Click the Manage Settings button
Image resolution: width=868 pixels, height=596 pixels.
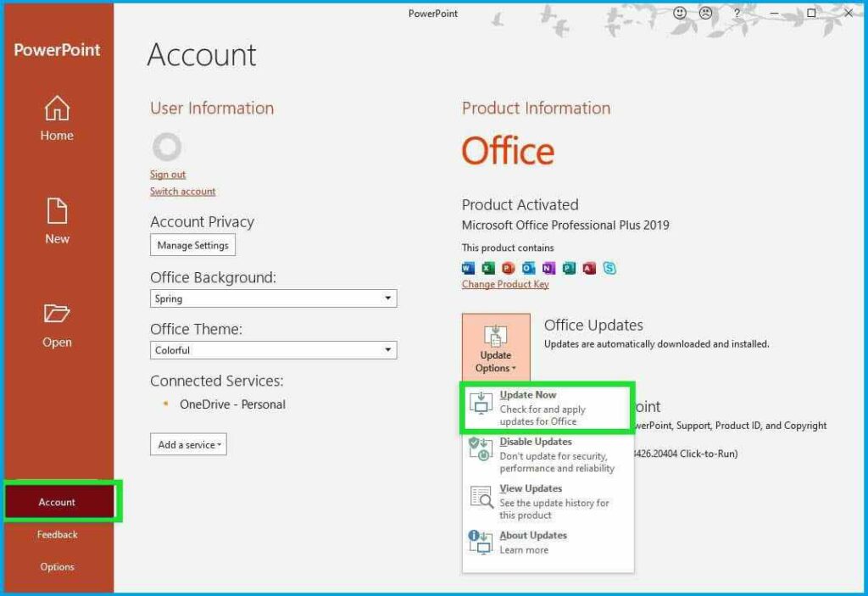coord(192,245)
